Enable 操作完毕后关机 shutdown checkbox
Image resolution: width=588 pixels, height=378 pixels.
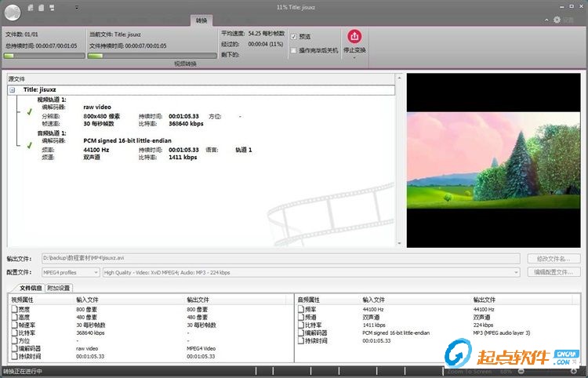click(x=294, y=50)
